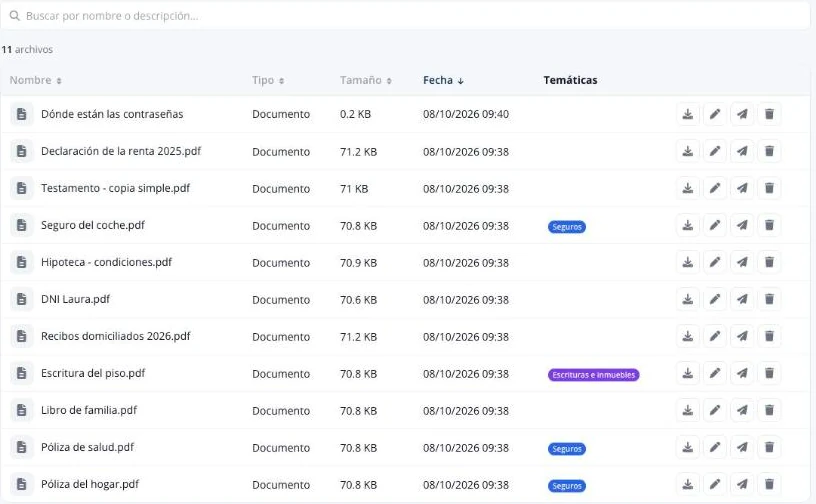Click Seguros tag on Póliza de salud.pdf
This screenshot has width=816, height=504.
click(x=567, y=449)
